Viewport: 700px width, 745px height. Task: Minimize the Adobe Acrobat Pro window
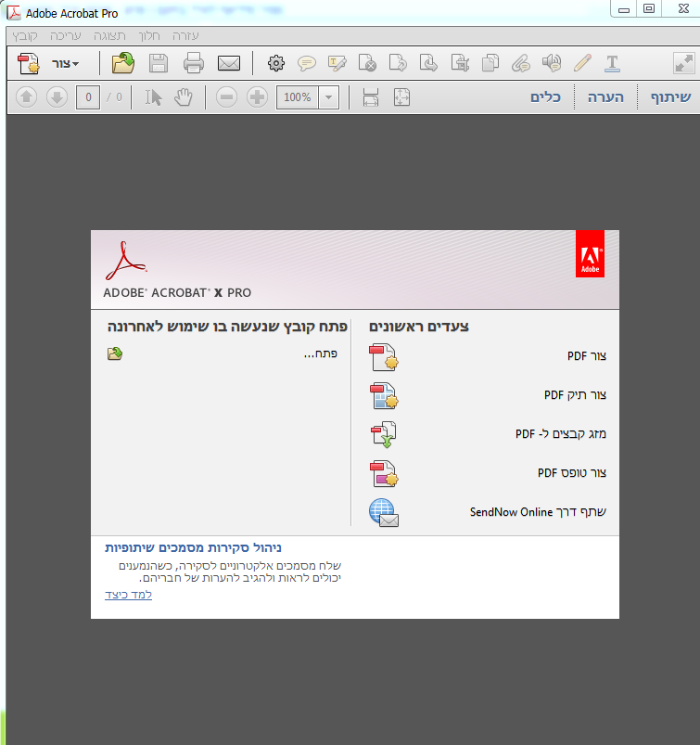pyautogui.click(x=624, y=8)
